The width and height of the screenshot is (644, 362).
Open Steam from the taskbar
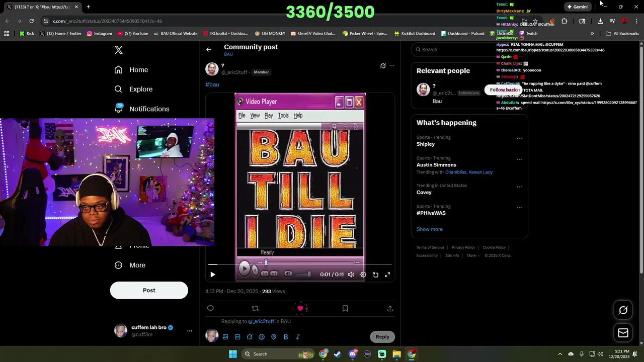point(338,354)
